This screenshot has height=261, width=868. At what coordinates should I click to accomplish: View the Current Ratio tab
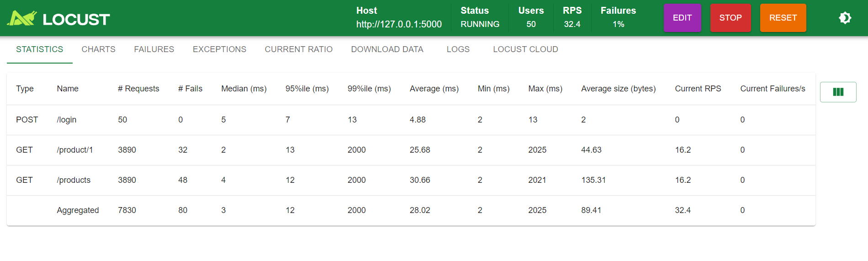point(298,49)
